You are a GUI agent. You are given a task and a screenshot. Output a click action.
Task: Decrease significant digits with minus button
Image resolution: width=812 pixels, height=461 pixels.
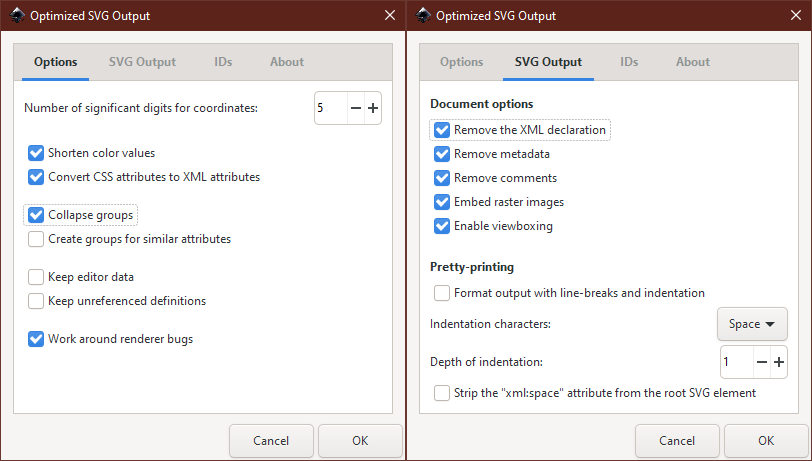[x=355, y=108]
